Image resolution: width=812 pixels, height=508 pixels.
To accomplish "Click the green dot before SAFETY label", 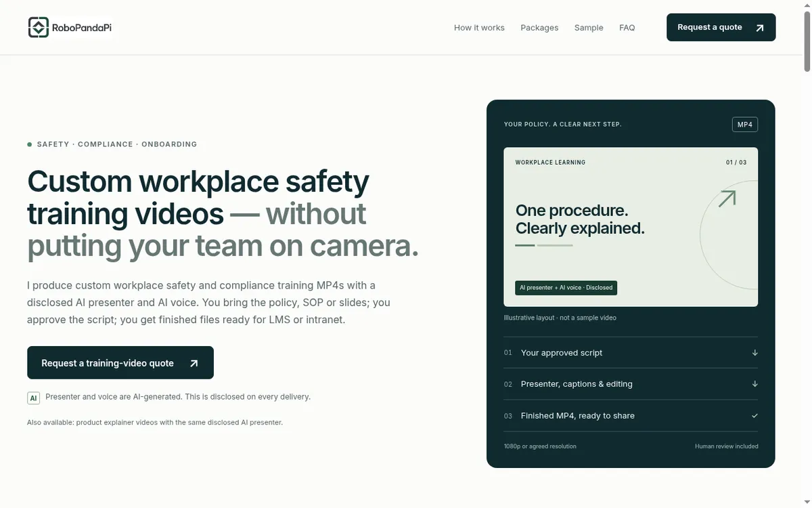I will tap(30, 144).
